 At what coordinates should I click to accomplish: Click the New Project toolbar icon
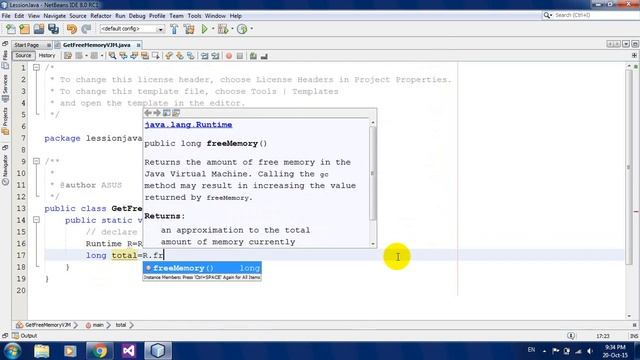(x=24, y=29)
